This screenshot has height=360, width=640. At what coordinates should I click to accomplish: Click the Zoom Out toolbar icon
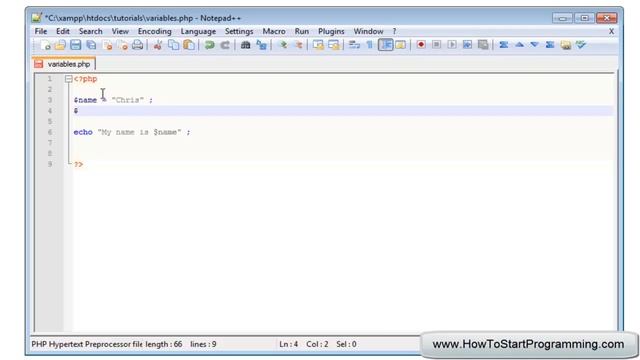298,45
